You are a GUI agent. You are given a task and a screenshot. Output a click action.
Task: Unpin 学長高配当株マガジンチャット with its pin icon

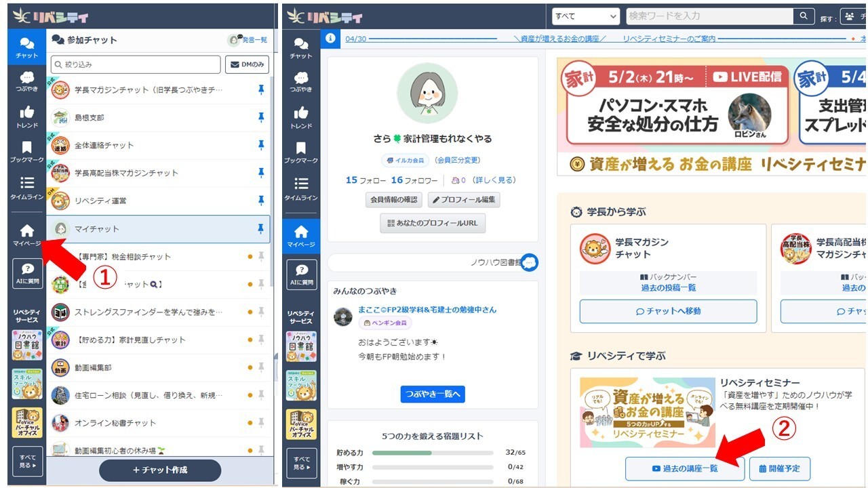261,173
